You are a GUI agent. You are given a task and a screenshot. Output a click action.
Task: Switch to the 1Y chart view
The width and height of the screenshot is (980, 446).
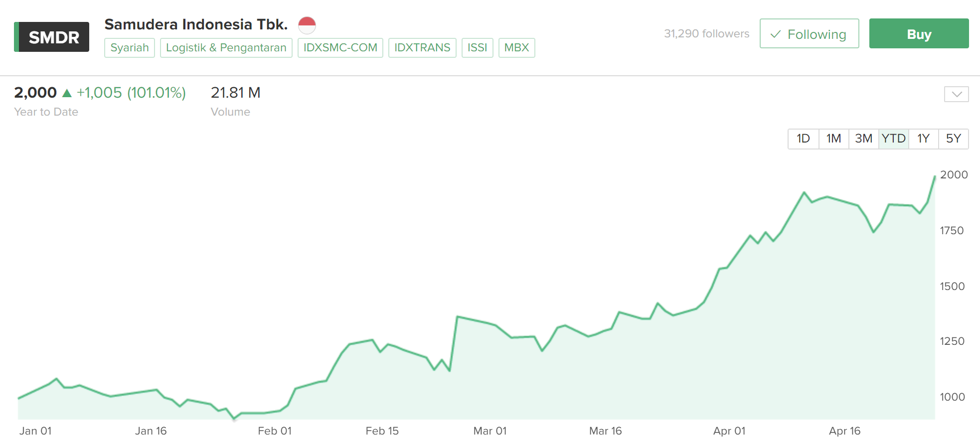[x=923, y=139]
